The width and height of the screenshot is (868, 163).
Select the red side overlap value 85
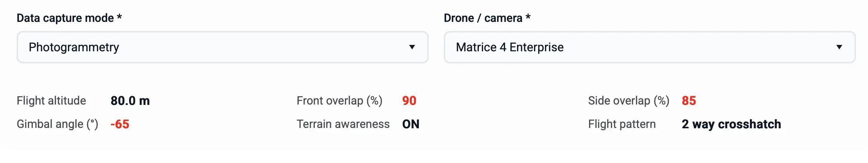(689, 101)
